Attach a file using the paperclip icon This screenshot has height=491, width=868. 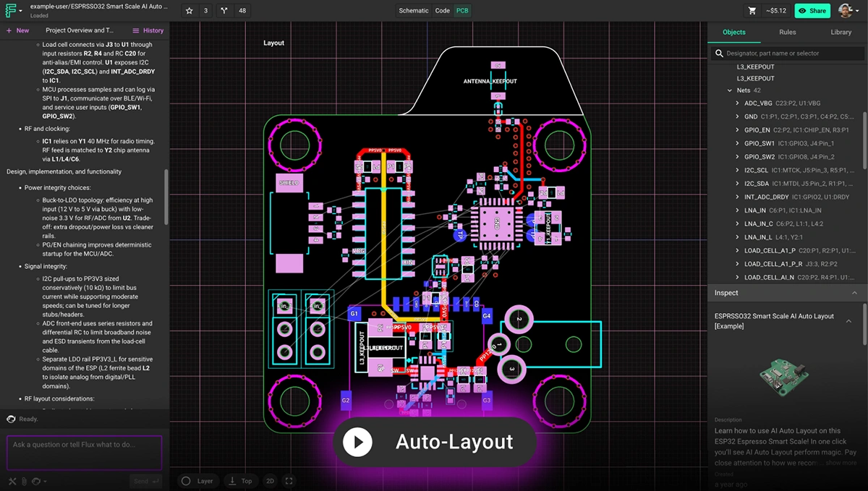[24, 481]
